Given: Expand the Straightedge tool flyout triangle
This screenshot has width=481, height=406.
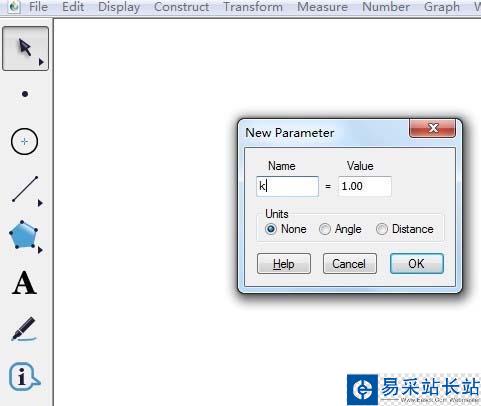Looking at the screenshot, I should (x=40, y=203).
